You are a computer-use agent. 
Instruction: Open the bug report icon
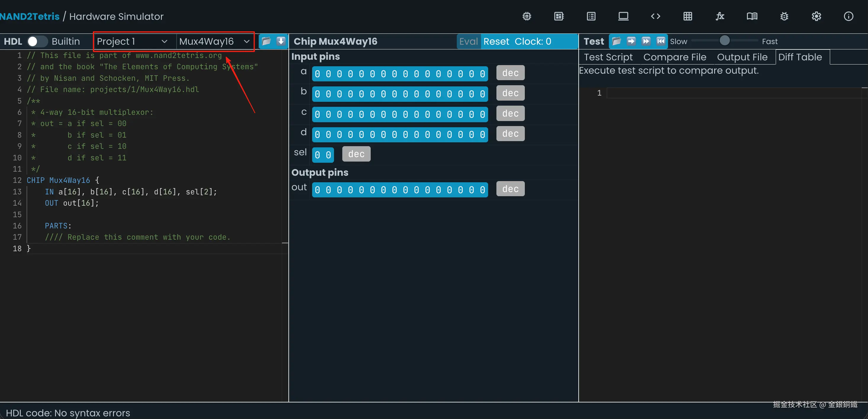pos(784,16)
